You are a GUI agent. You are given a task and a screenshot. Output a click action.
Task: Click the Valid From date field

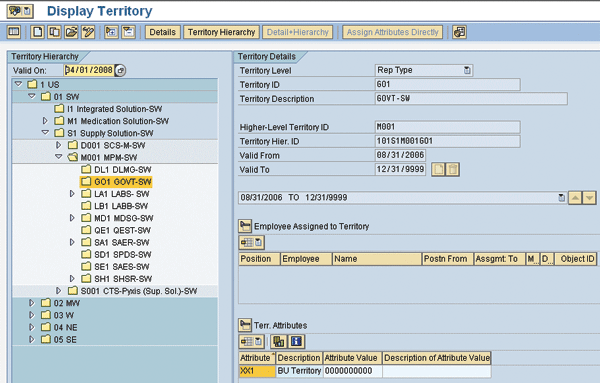[x=400, y=155]
